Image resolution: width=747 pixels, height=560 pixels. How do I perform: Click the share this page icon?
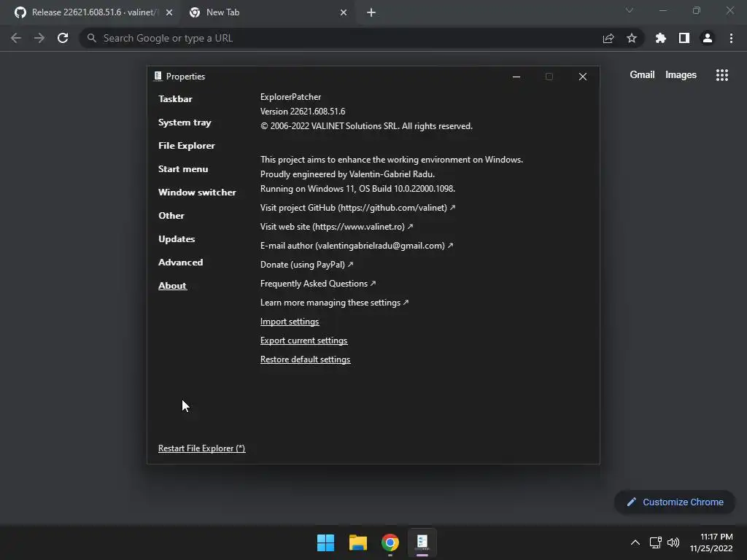click(x=608, y=38)
